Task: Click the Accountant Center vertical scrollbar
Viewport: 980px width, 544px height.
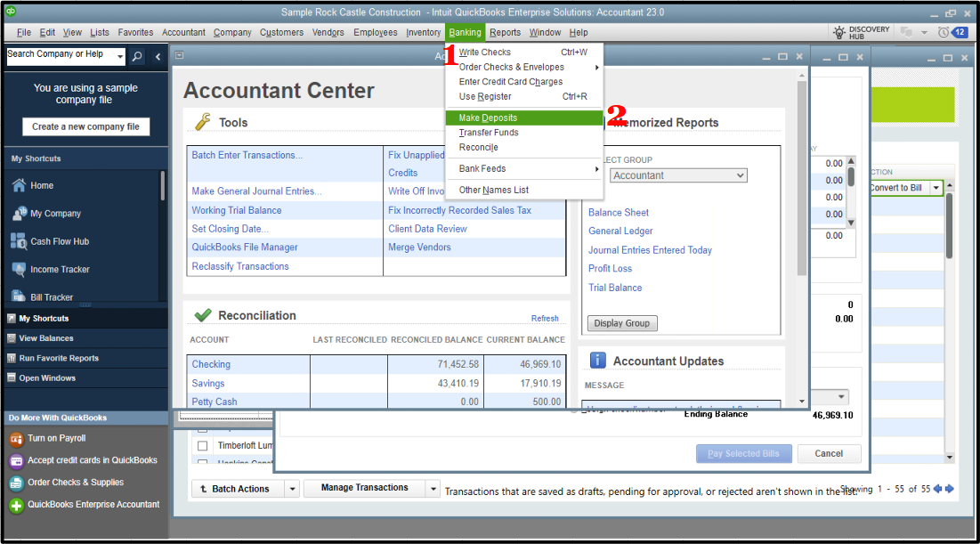Action: 802,178
